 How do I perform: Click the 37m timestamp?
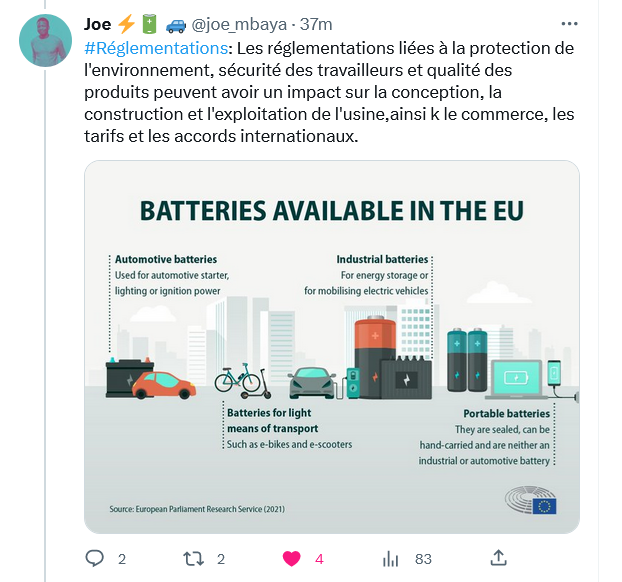pyautogui.click(x=316, y=24)
